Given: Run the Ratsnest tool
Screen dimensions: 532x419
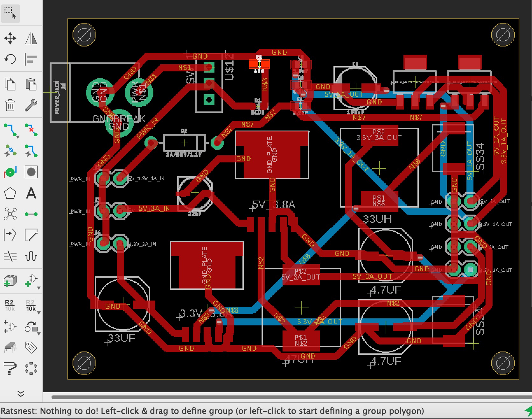Looking at the screenshot, I should click(10, 214).
